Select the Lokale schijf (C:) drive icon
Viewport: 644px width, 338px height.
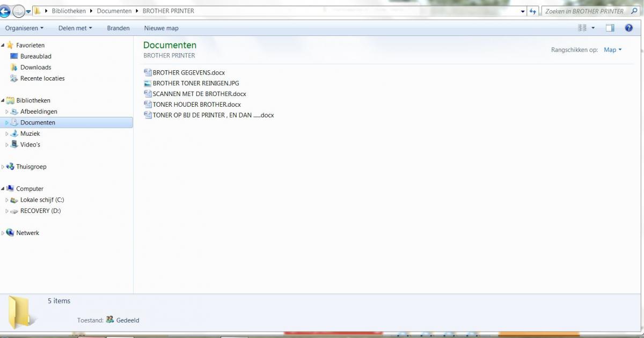(14, 200)
